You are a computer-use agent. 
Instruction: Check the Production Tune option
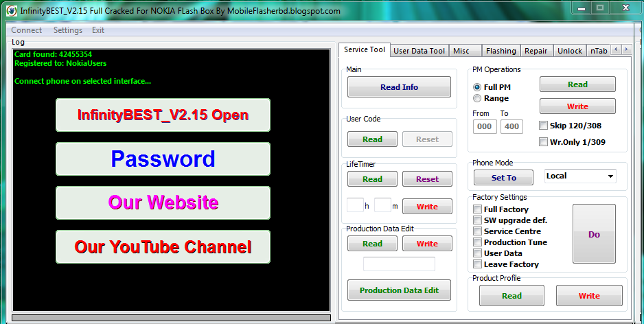[x=477, y=242]
